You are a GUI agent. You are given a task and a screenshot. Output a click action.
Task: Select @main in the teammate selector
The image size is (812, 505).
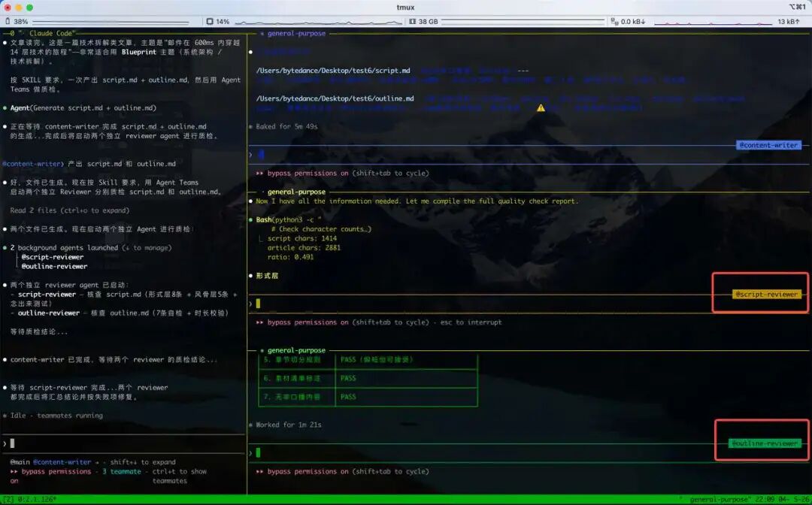point(20,462)
